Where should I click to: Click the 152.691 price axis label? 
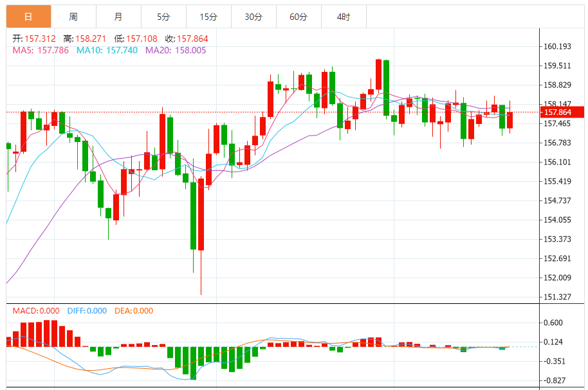[x=557, y=258]
